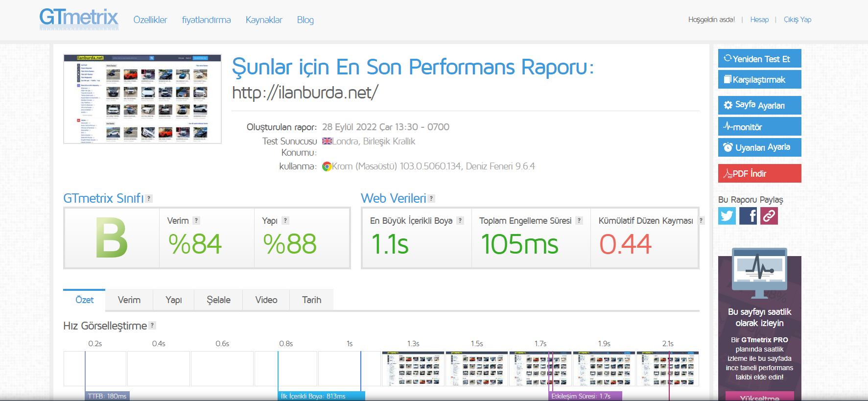This screenshot has height=401, width=868.
Task: Open help for GTmetrix Sınıfı
Action: pos(149,198)
